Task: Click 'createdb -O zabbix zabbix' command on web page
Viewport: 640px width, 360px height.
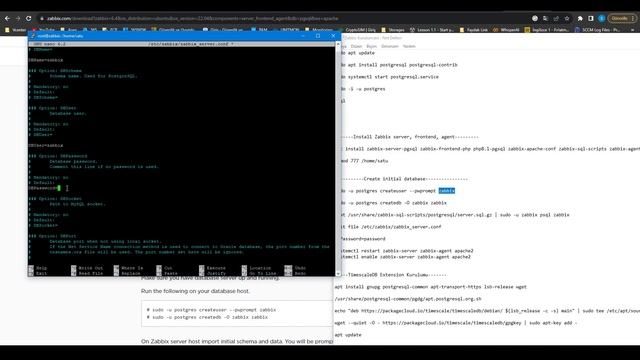Action: coord(207,317)
